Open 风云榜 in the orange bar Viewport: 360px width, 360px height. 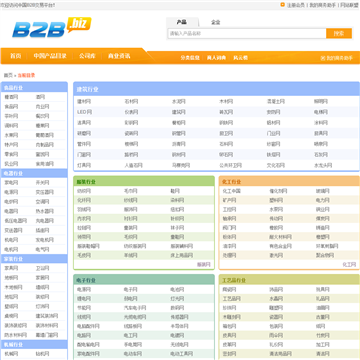240,58
